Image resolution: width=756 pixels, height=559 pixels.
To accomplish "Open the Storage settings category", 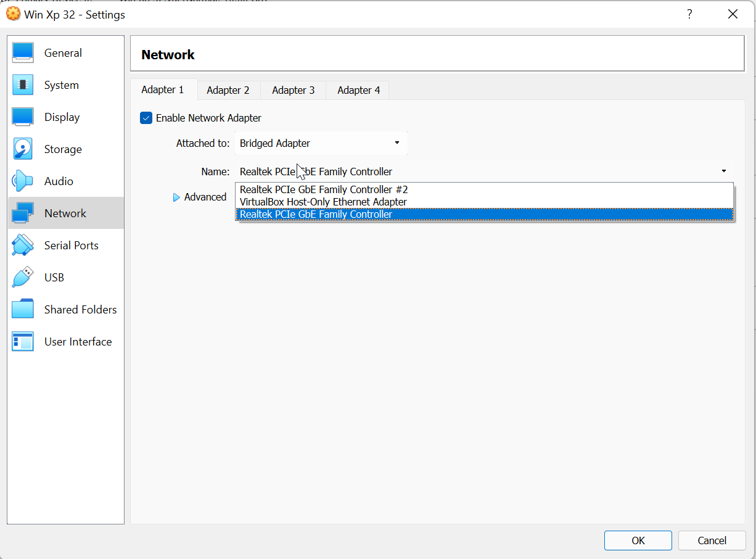I will (66, 149).
